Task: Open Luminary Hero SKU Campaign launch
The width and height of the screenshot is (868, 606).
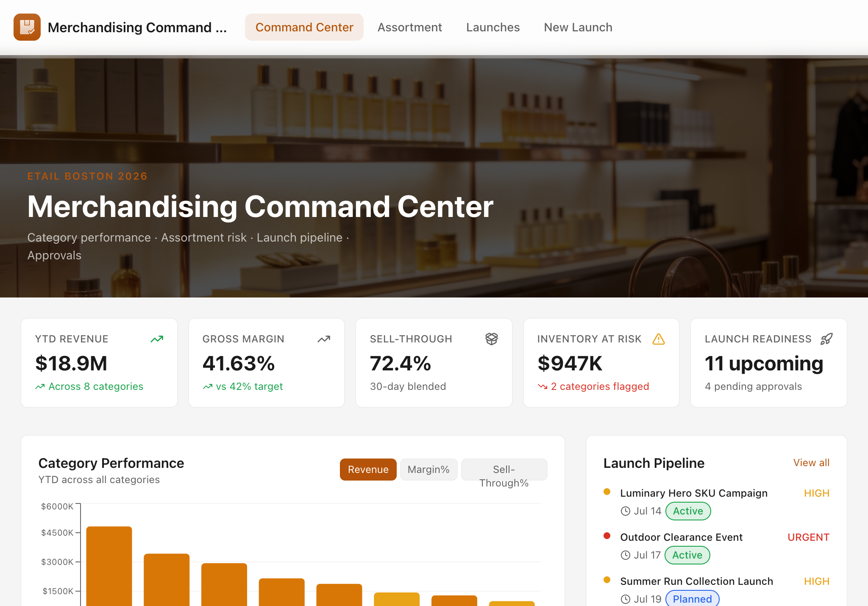Action: (694, 493)
